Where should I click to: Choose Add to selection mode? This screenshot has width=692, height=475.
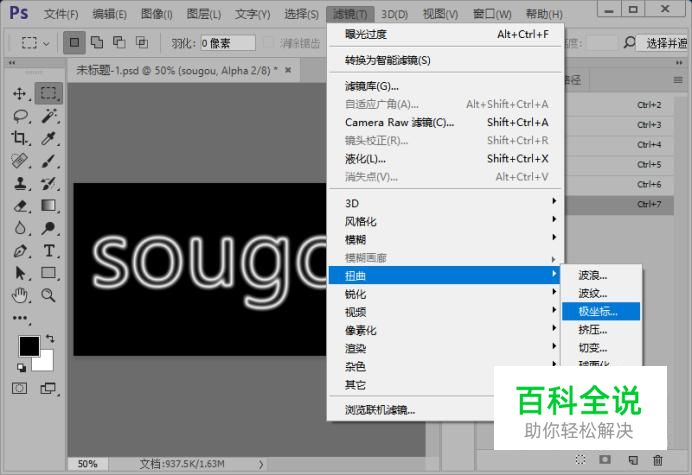(97, 42)
